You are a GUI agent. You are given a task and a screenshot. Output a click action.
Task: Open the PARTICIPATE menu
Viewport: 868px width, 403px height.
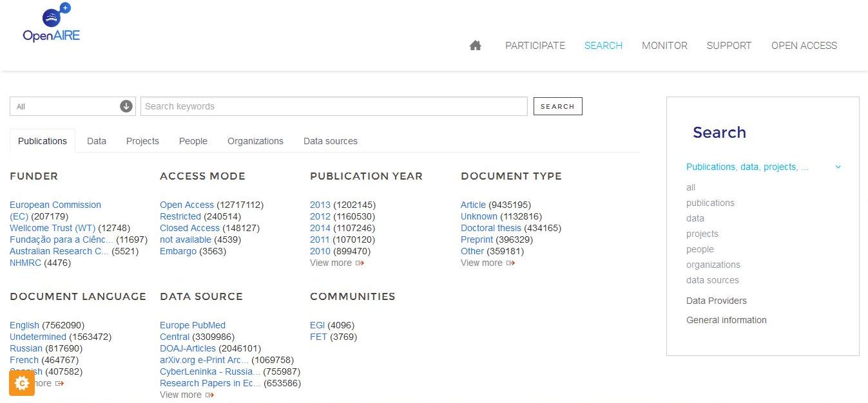tap(535, 46)
